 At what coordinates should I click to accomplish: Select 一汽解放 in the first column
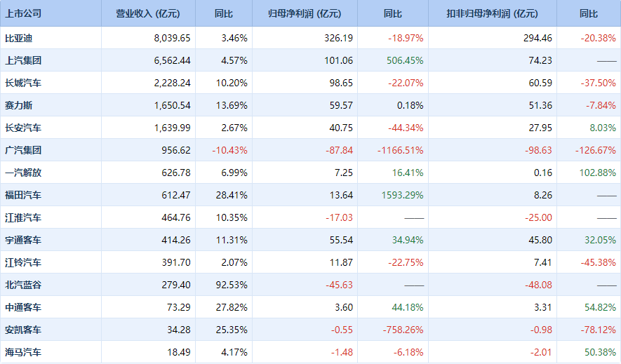click(23, 173)
